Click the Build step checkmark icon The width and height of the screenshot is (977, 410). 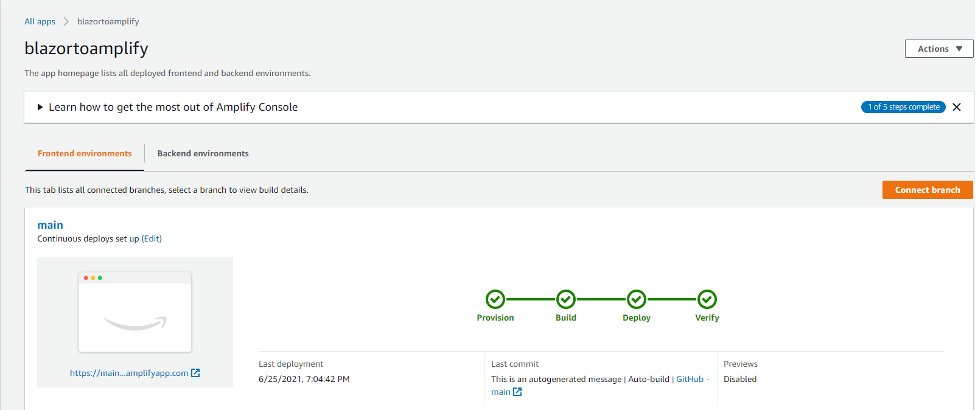tap(566, 298)
